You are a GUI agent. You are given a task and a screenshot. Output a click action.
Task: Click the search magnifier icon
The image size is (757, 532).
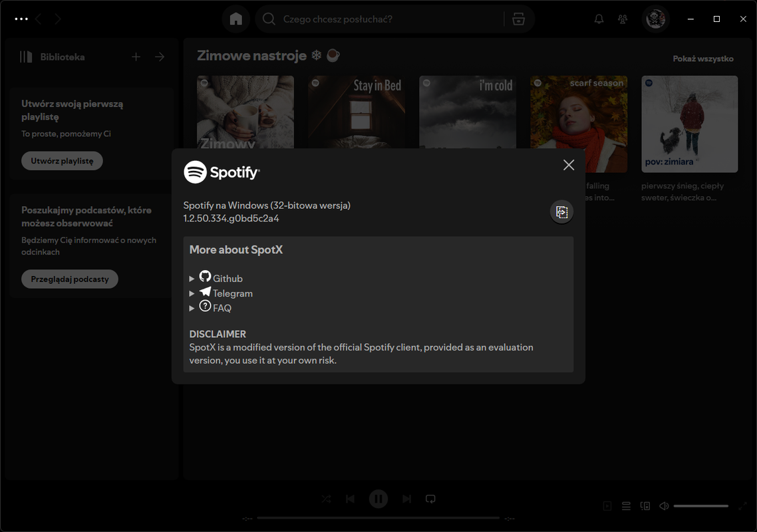tap(269, 19)
